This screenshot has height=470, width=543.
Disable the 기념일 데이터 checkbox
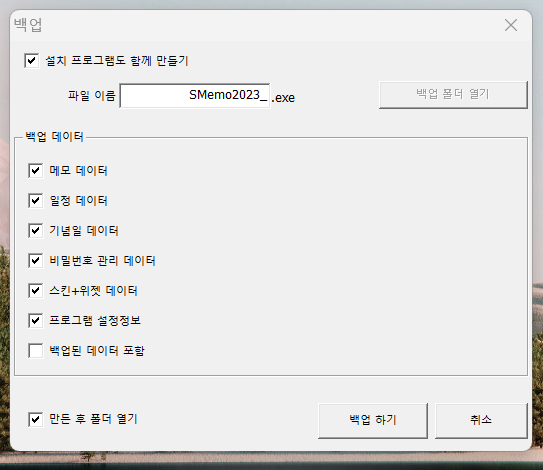click(x=35, y=231)
